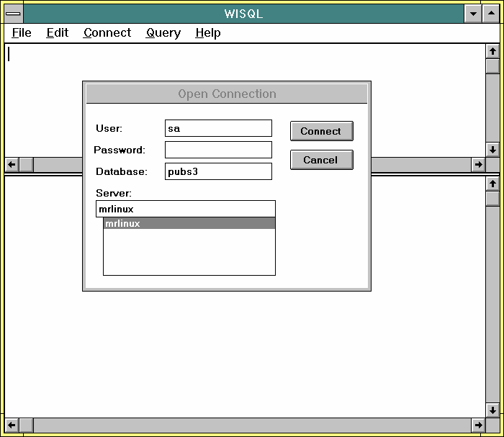This screenshot has width=504, height=437.
Task: Minimize the WISQL window
Action: click(x=473, y=14)
